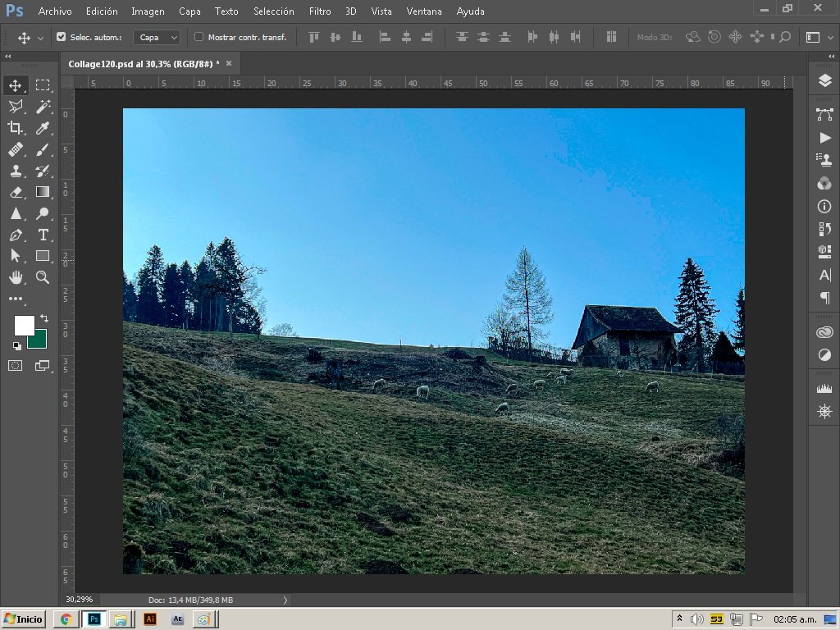
Task: Toggle Quick Mask mode
Action: click(x=16, y=365)
